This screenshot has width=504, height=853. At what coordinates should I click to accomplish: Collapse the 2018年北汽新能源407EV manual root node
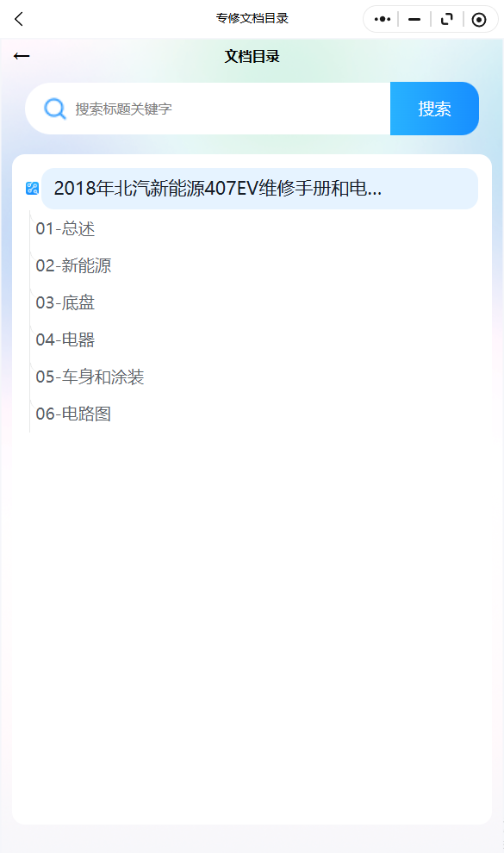[x=259, y=188]
